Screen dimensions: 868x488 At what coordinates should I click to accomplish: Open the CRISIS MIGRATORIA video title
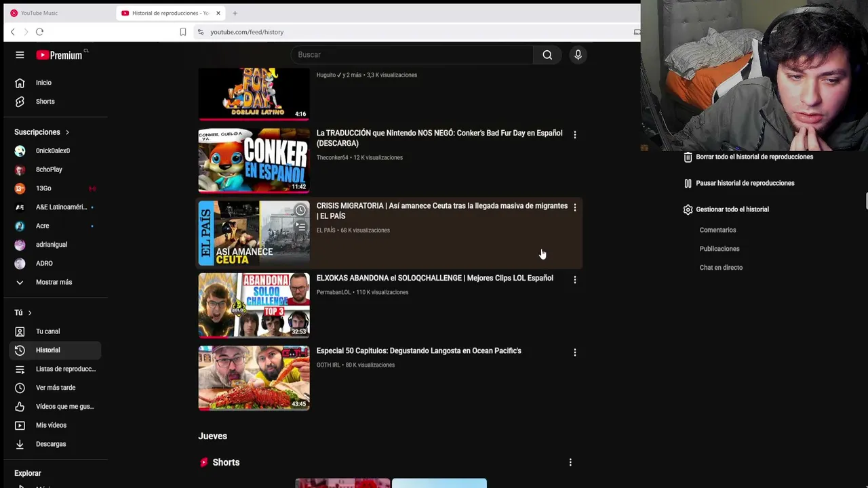(x=442, y=211)
